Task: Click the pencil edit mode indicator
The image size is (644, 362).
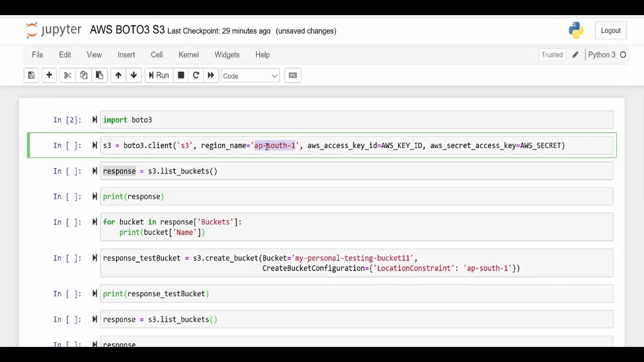Action: [575, 55]
